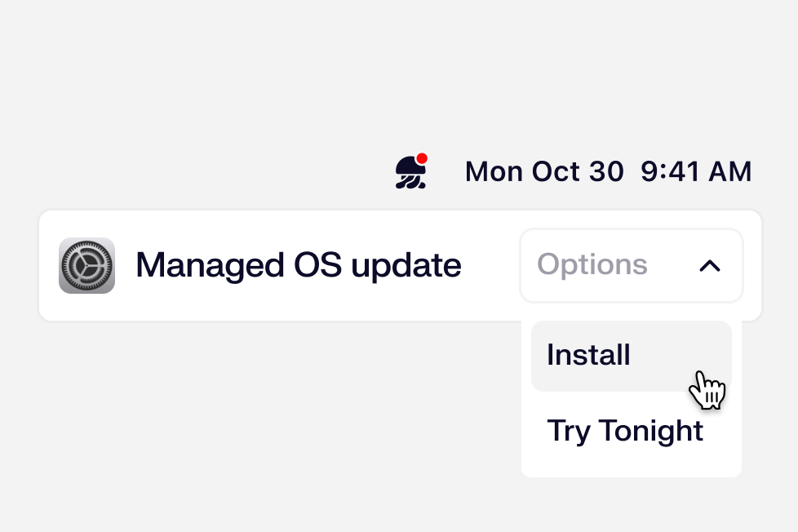Open the Options menu on the update notification

tap(631, 265)
